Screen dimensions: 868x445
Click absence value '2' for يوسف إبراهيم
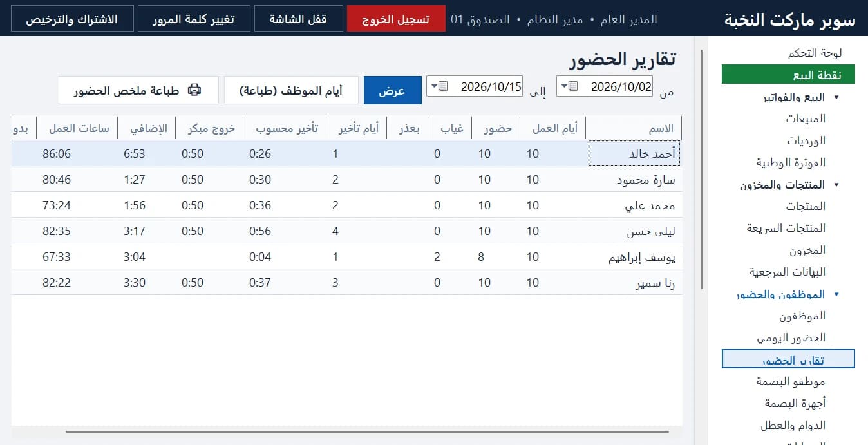(437, 257)
